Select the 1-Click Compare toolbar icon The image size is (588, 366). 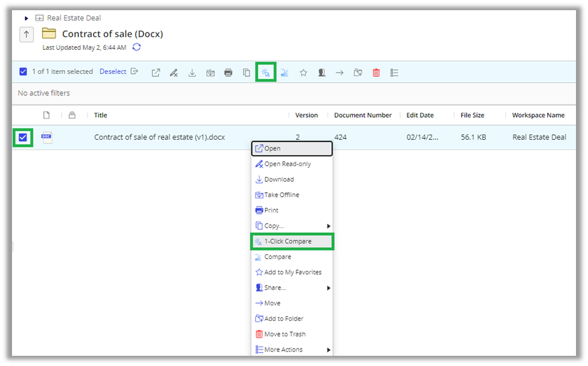point(265,72)
